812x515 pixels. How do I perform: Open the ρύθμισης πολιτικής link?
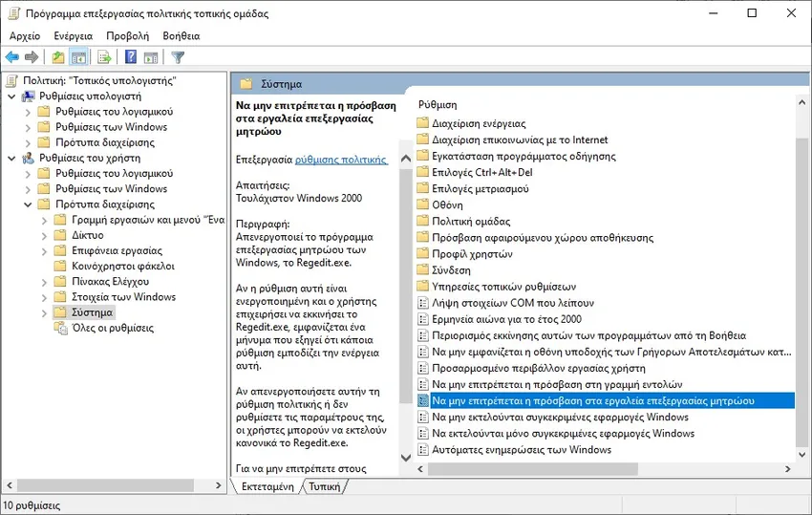[x=341, y=160]
